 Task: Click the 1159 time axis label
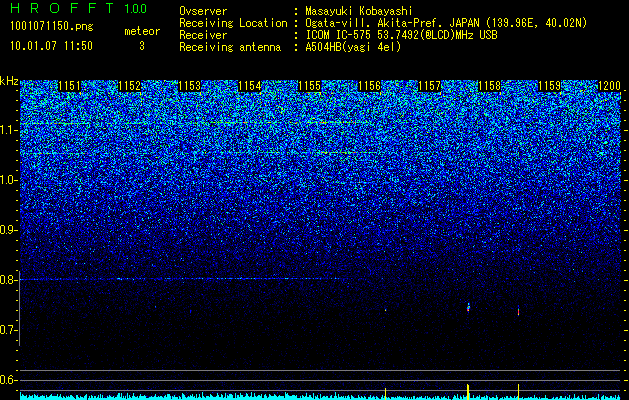tap(549, 86)
